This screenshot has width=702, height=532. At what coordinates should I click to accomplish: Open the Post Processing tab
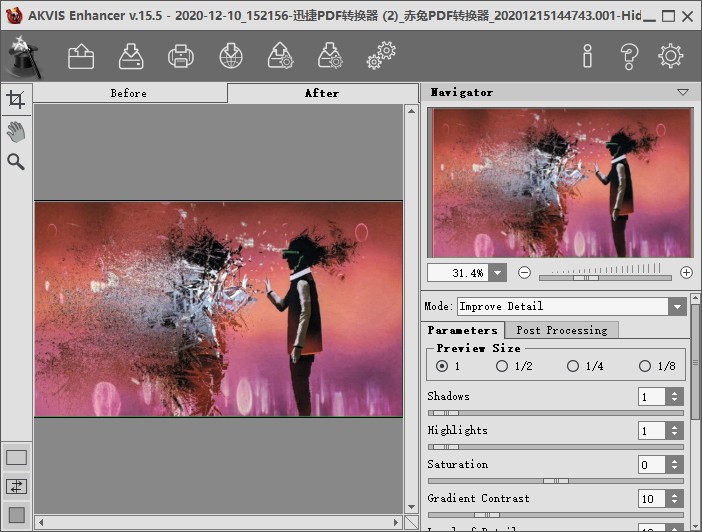[x=561, y=330]
